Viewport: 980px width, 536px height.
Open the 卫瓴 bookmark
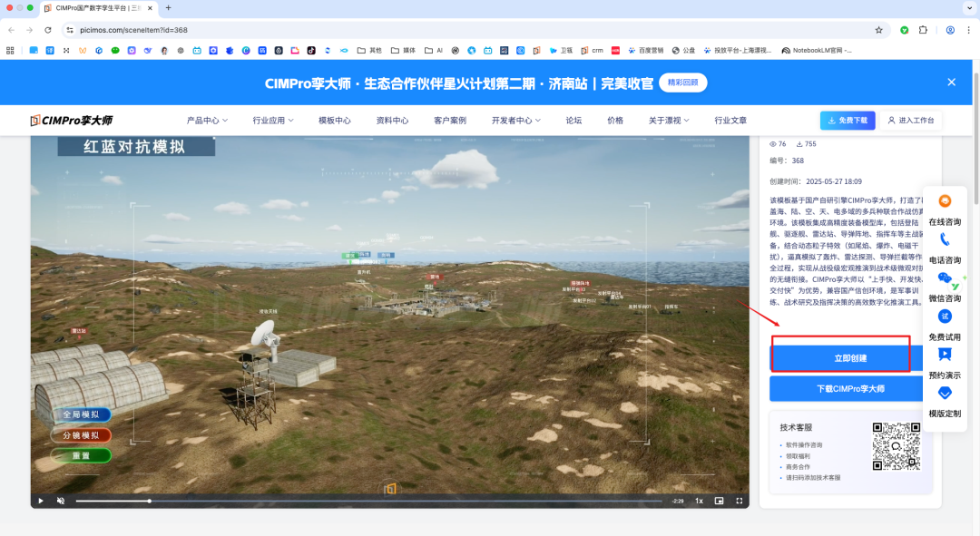[x=562, y=51]
